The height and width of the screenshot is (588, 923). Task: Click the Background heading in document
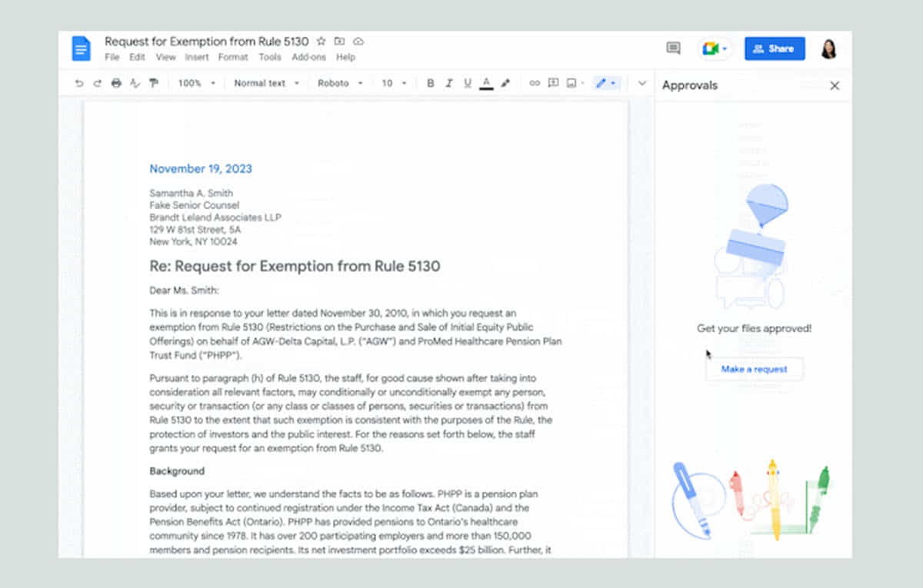point(177,470)
